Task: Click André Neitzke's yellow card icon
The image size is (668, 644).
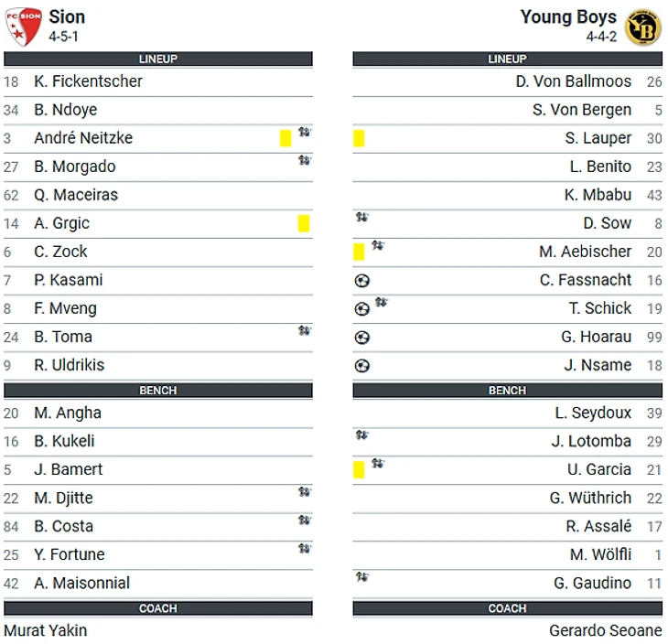Action: [286, 138]
